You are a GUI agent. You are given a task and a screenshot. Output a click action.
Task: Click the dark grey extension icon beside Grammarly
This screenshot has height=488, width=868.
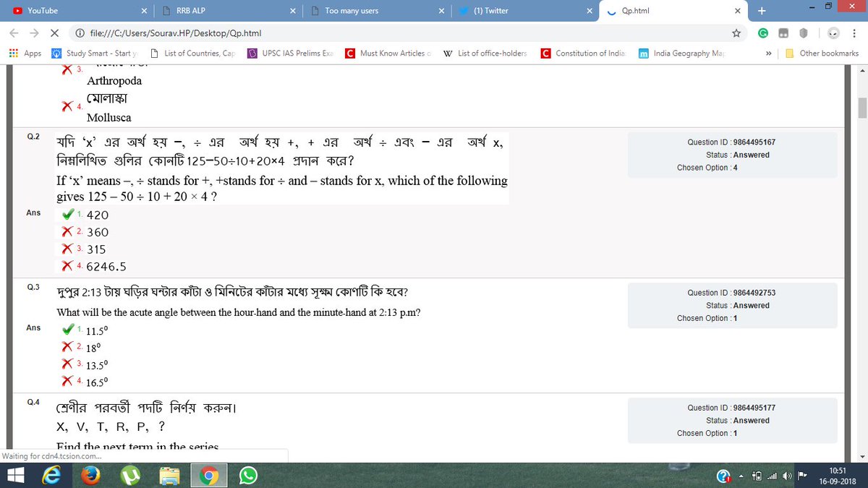coord(783,33)
